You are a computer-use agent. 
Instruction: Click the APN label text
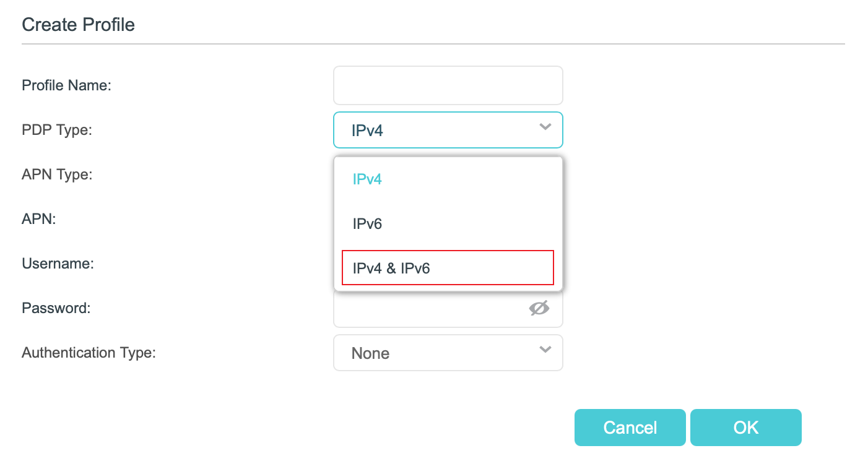pyautogui.click(x=39, y=219)
